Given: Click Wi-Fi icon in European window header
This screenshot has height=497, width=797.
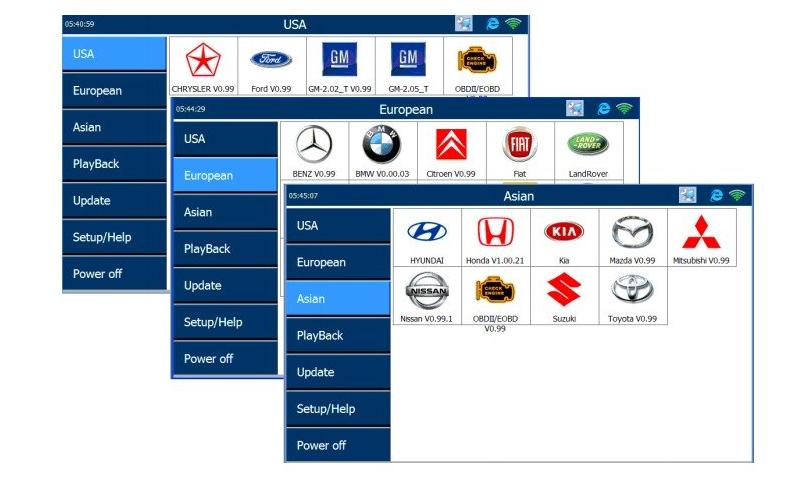Looking at the screenshot, I should pos(624,108).
